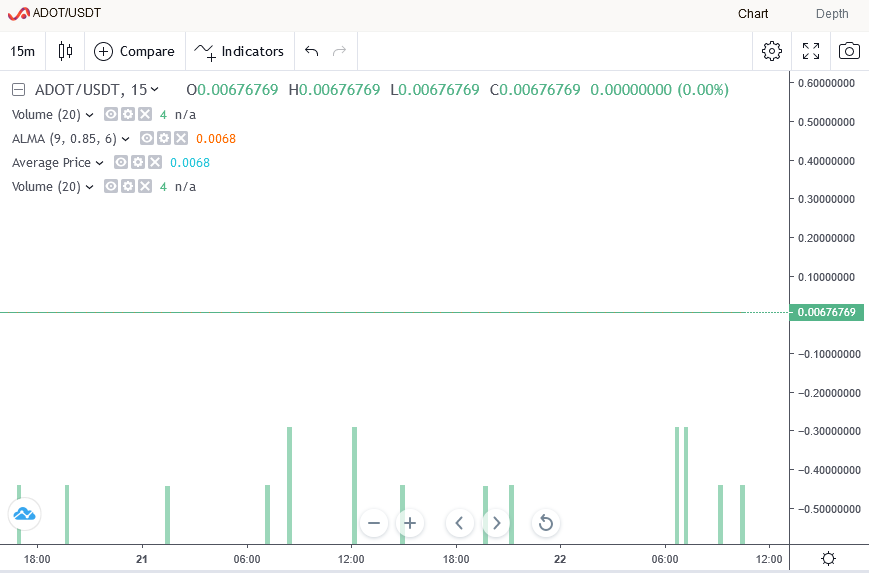Image resolution: width=869 pixels, height=573 pixels.
Task: Zoom in the chart with plus button
Action: [x=410, y=523]
